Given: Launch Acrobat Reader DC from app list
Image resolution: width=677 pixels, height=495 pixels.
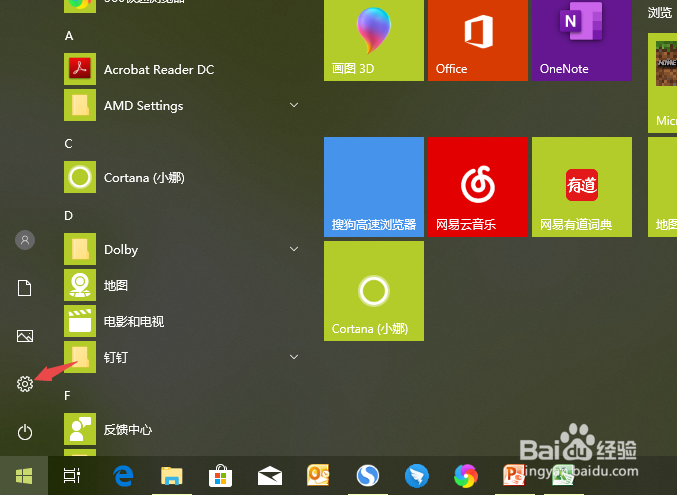Looking at the screenshot, I should click(182, 69).
